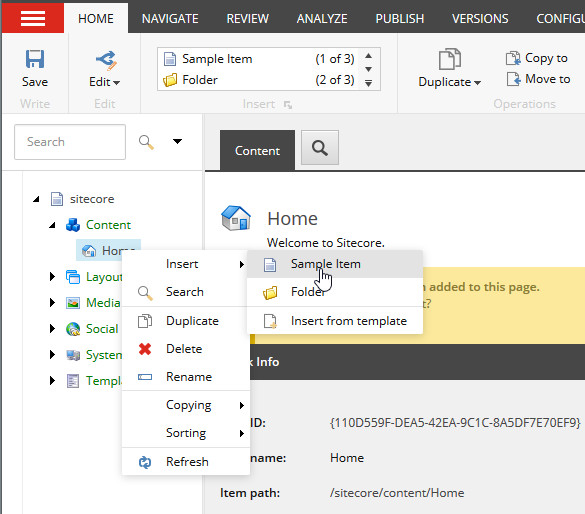
Task: Expand the Insert gallery options arrow
Action: point(369,83)
